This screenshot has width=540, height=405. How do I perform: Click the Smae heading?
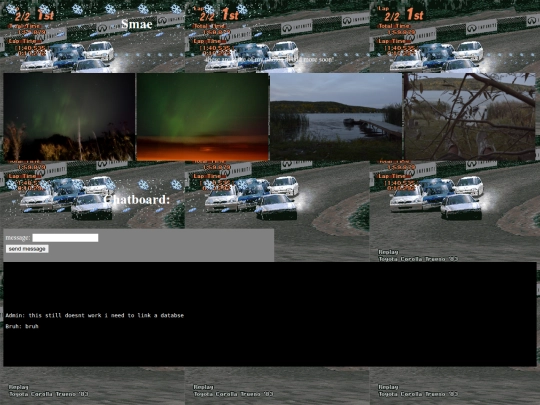click(x=137, y=24)
